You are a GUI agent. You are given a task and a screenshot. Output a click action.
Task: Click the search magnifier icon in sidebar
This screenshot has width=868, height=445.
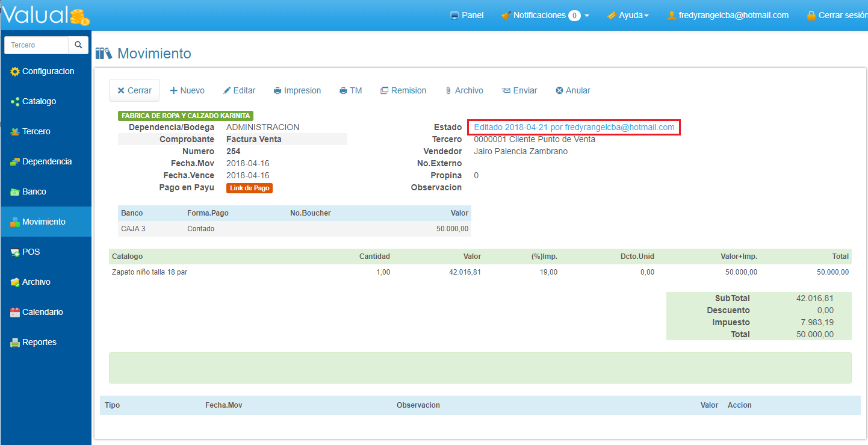point(78,45)
